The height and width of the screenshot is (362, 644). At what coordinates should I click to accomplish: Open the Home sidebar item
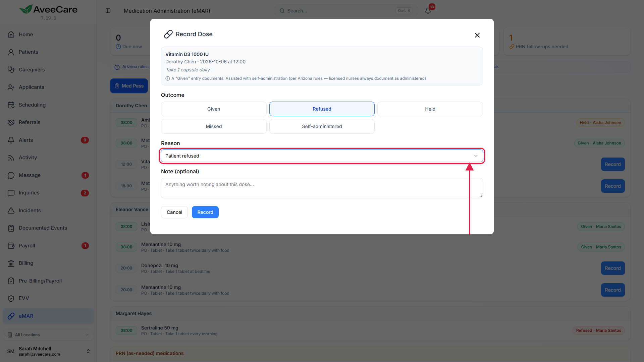pyautogui.click(x=48, y=35)
